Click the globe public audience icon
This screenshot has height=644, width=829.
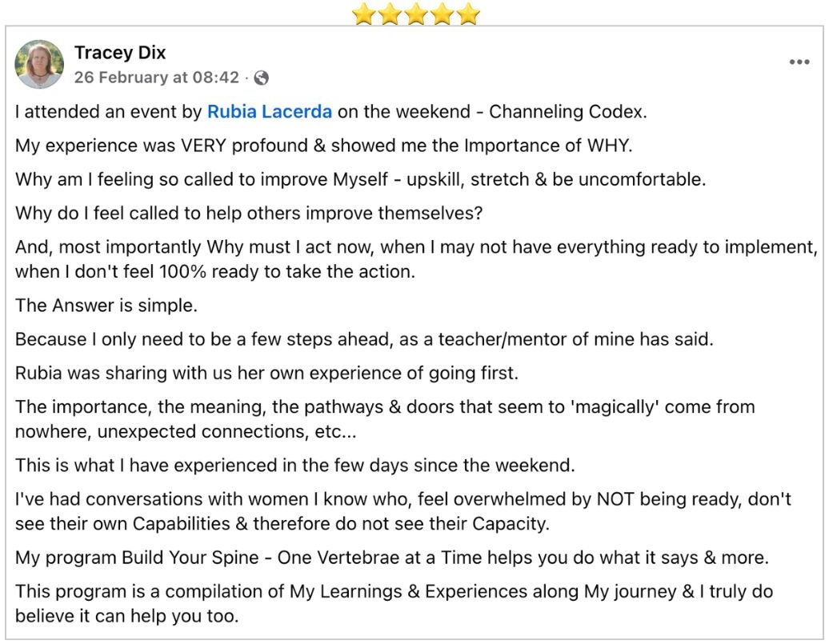(x=261, y=78)
